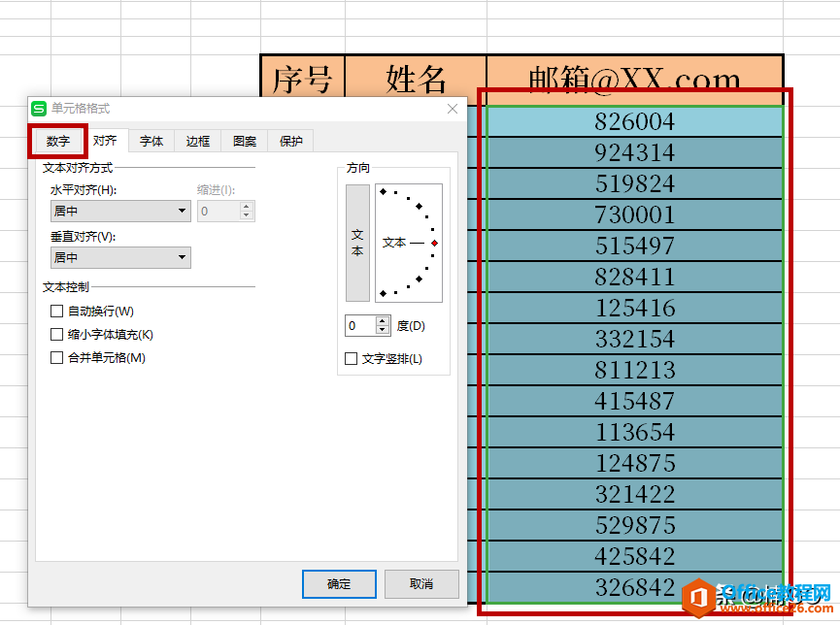Close the 单元格格式 dialog

pyautogui.click(x=453, y=109)
